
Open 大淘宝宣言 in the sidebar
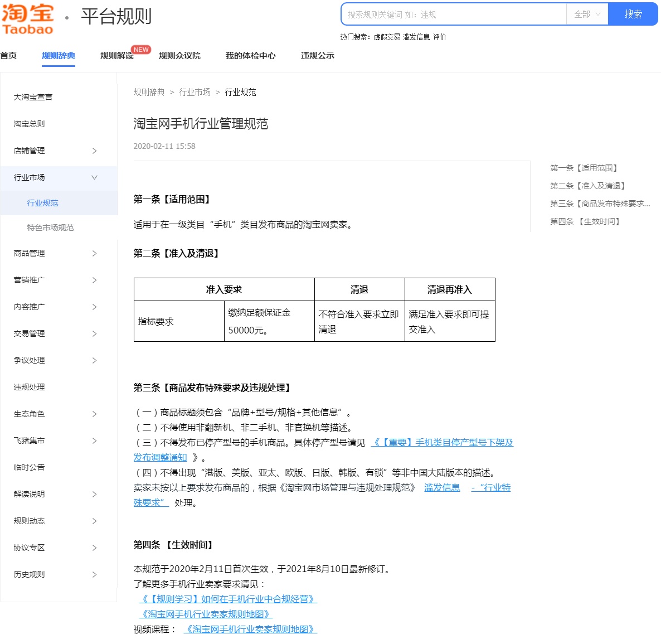33,97
